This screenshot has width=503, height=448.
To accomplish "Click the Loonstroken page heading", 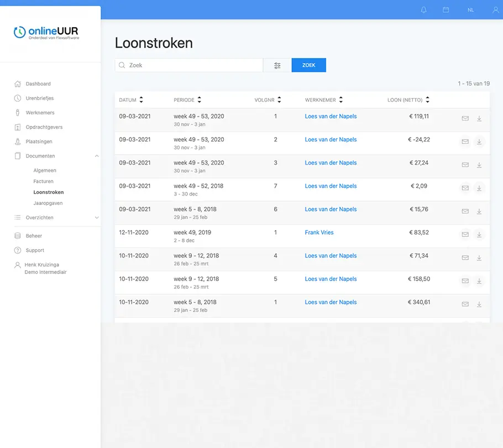I will point(154,43).
